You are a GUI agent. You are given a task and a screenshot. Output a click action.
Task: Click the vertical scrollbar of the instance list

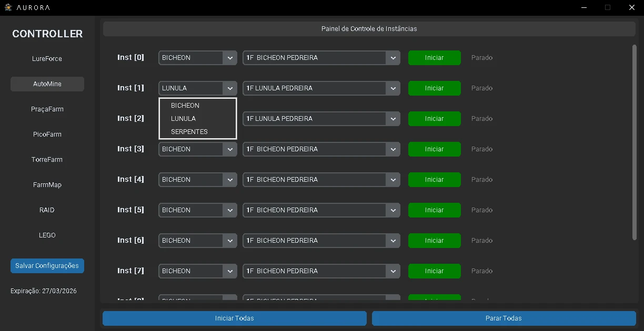click(634, 142)
